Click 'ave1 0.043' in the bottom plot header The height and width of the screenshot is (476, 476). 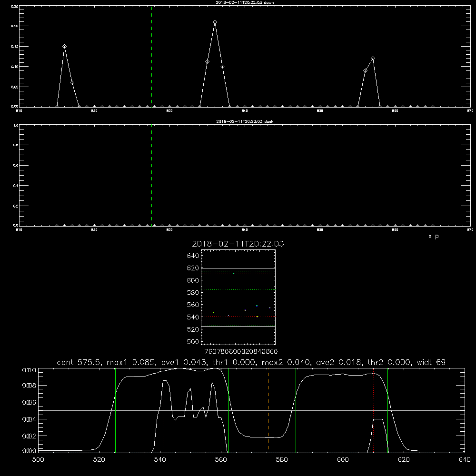[x=184, y=362]
